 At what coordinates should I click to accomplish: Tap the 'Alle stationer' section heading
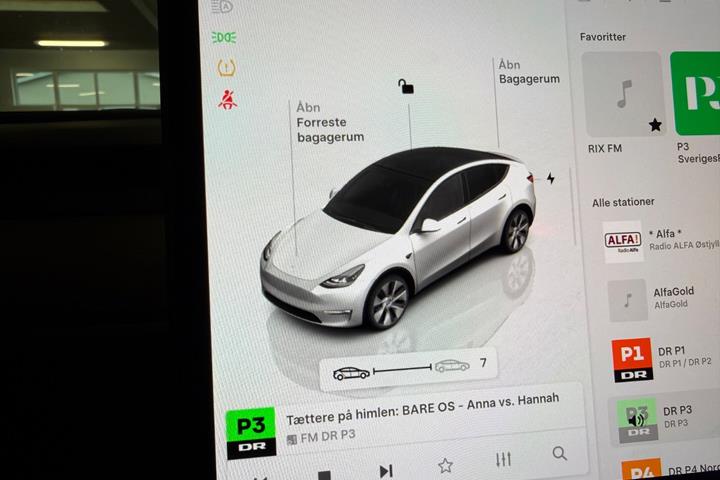(623, 202)
